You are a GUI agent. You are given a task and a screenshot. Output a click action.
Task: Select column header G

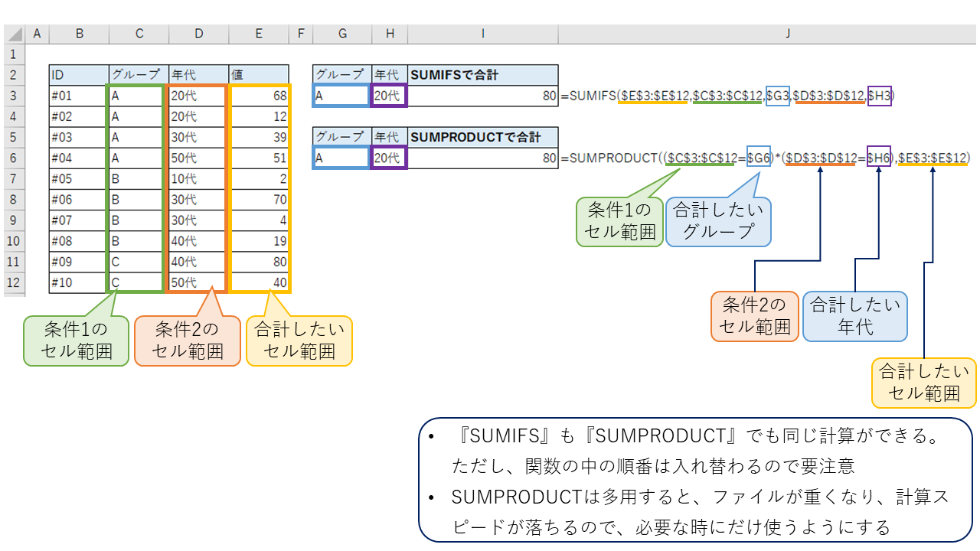[x=341, y=34]
